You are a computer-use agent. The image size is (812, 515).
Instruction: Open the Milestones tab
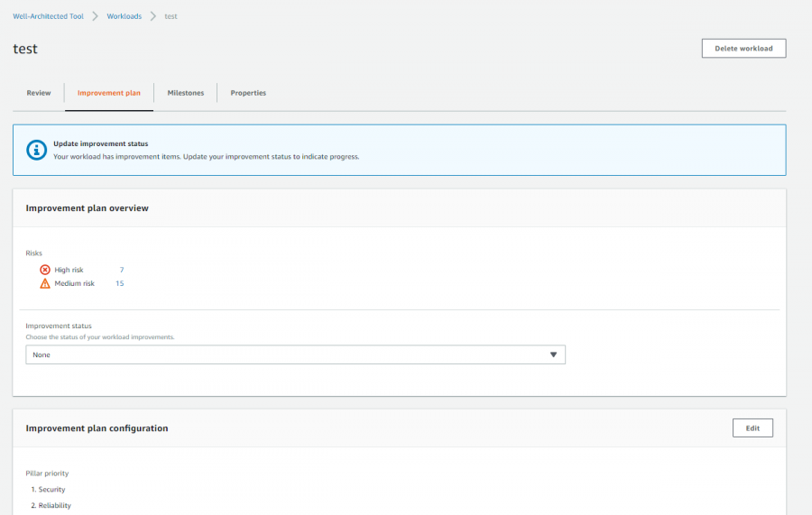click(x=185, y=93)
